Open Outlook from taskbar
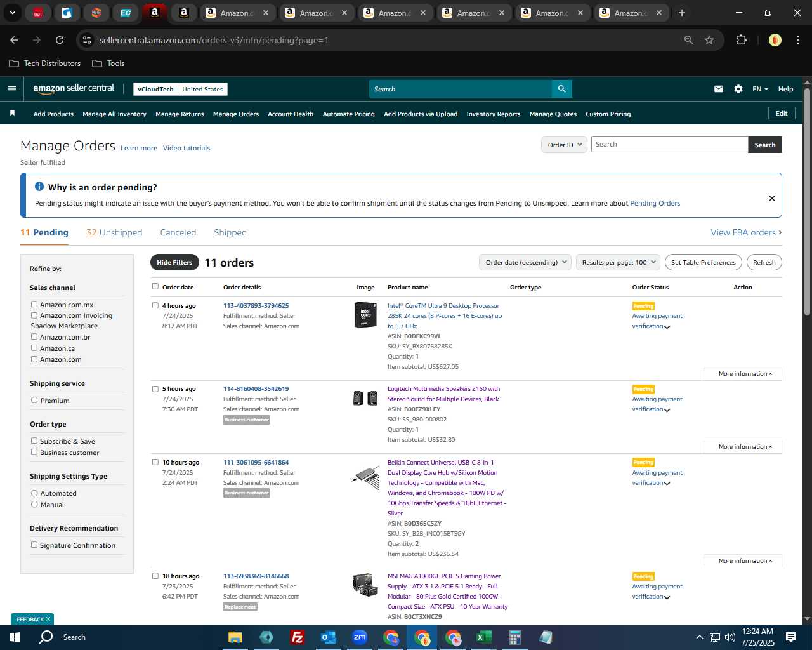Viewport: 812px width, 650px height. coord(328,637)
